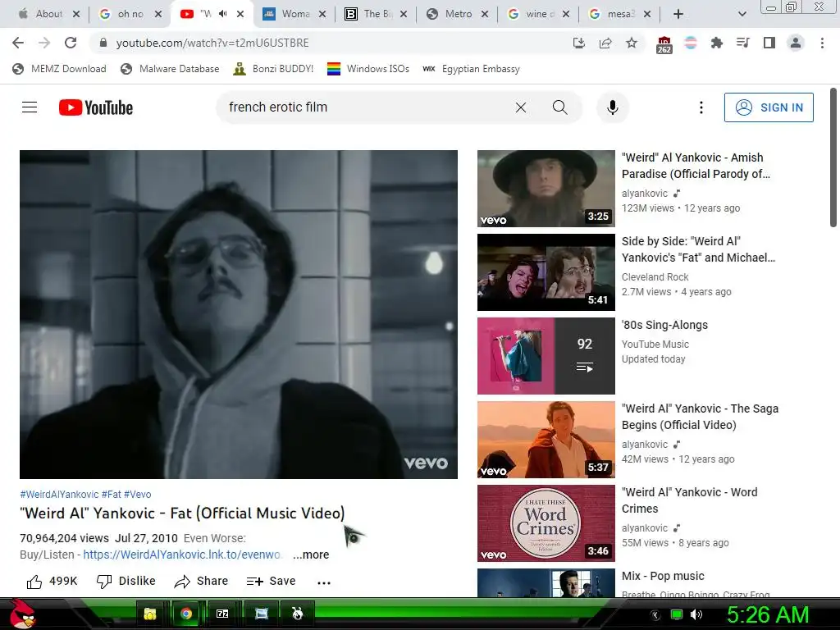Viewport: 840px width, 630px height.
Task: Dislike the video
Action: (x=126, y=582)
